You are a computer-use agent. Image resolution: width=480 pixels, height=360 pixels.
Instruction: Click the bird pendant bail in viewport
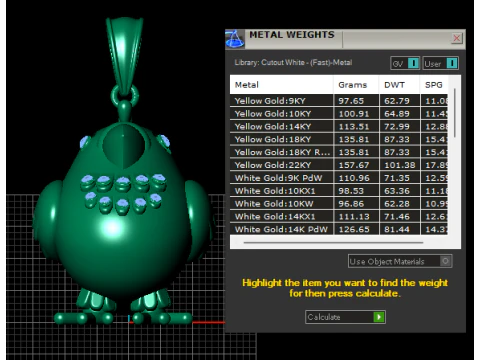pyautogui.click(x=124, y=55)
